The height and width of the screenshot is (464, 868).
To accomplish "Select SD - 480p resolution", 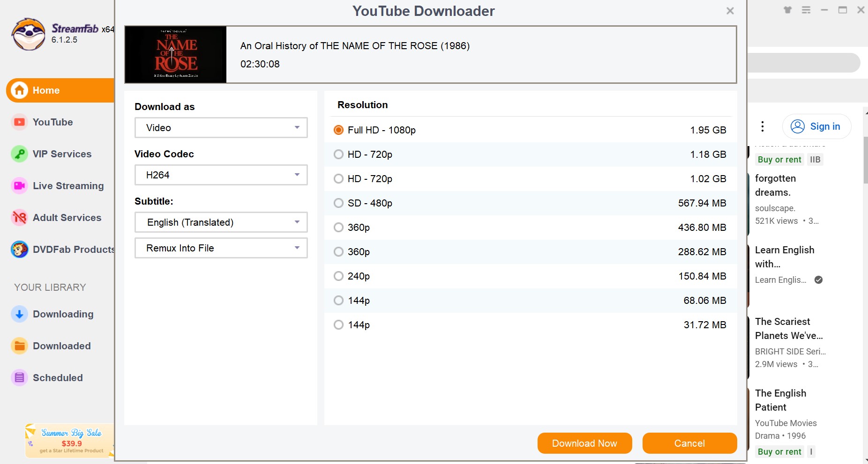I will point(338,203).
